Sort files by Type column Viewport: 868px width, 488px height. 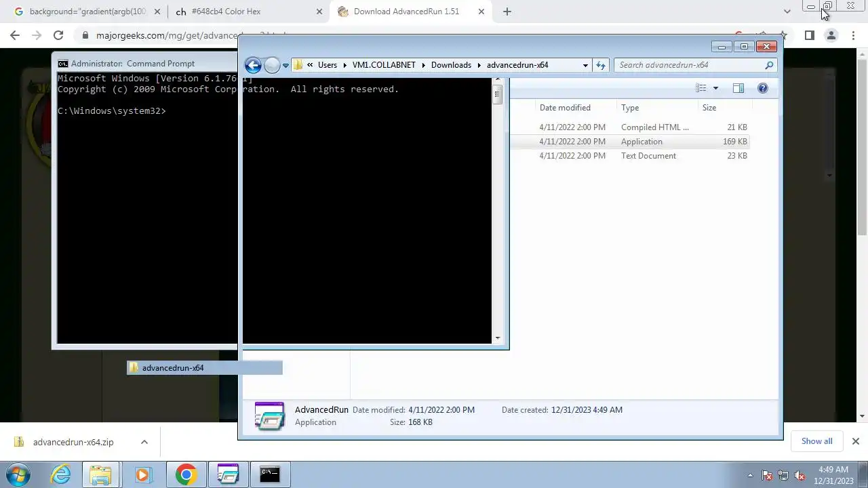coord(630,108)
